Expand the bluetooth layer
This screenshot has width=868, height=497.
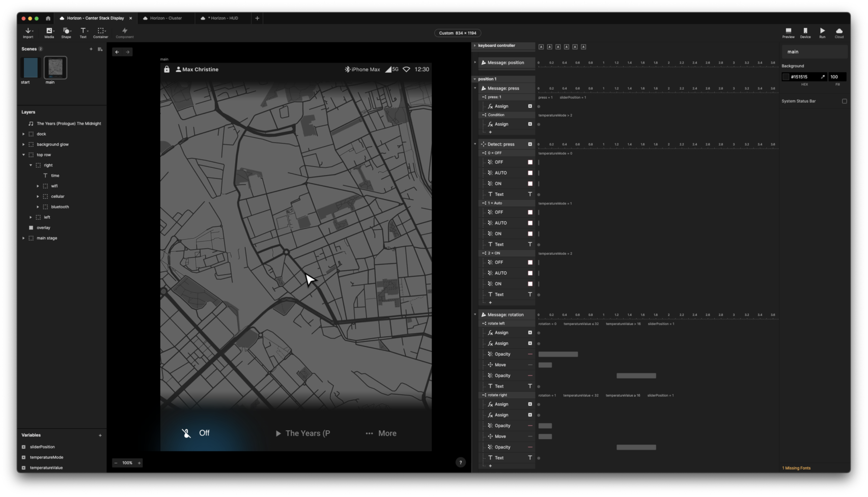(x=38, y=207)
